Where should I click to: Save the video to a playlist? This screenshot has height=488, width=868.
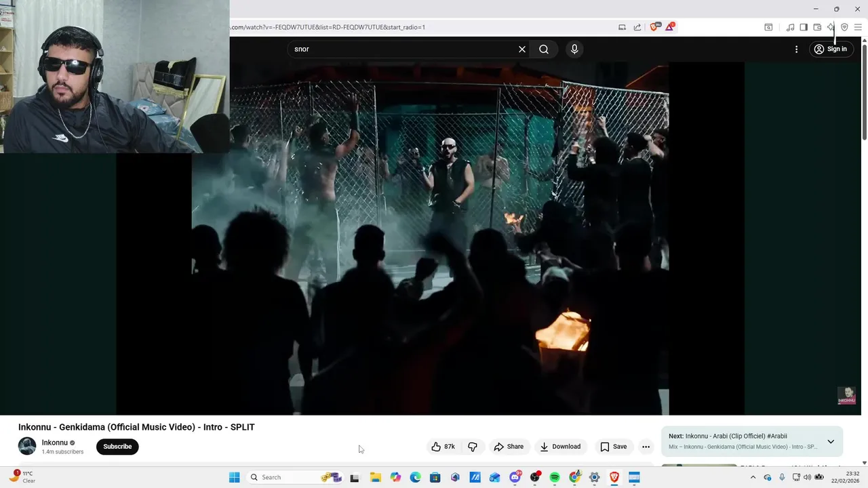614,447
